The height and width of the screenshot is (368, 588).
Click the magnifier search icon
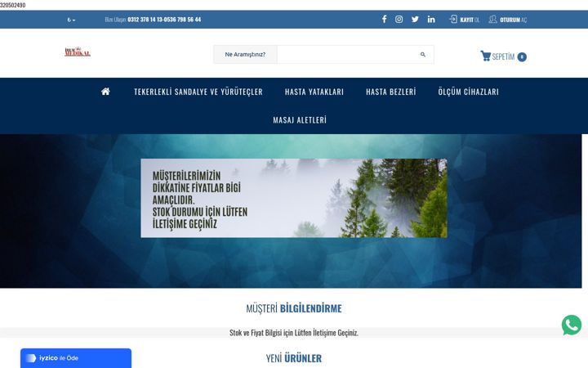coord(423,55)
